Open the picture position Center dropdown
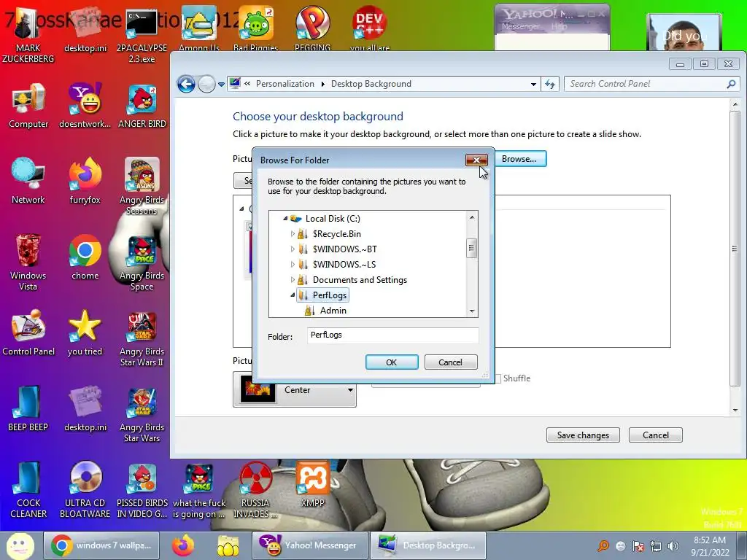The height and width of the screenshot is (560, 747). click(295, 390)
